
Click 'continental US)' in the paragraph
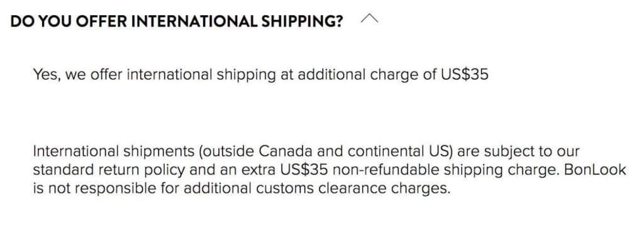pos(400,151)
